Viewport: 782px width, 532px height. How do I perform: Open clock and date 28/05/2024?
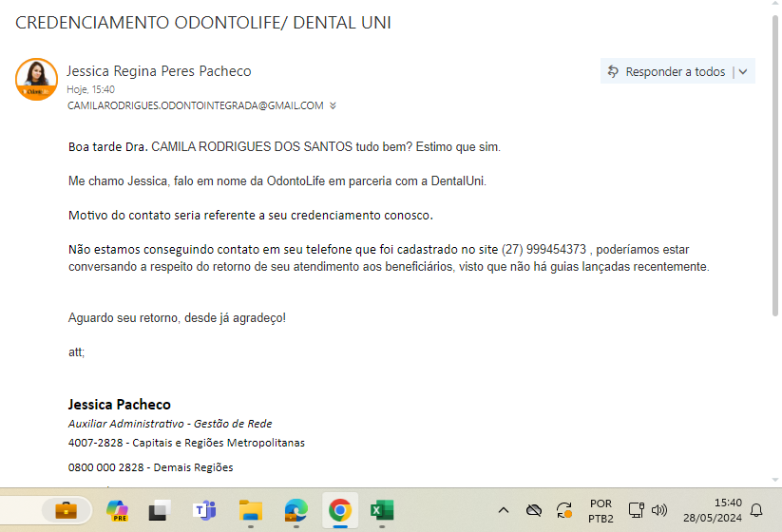coord(713,510)
